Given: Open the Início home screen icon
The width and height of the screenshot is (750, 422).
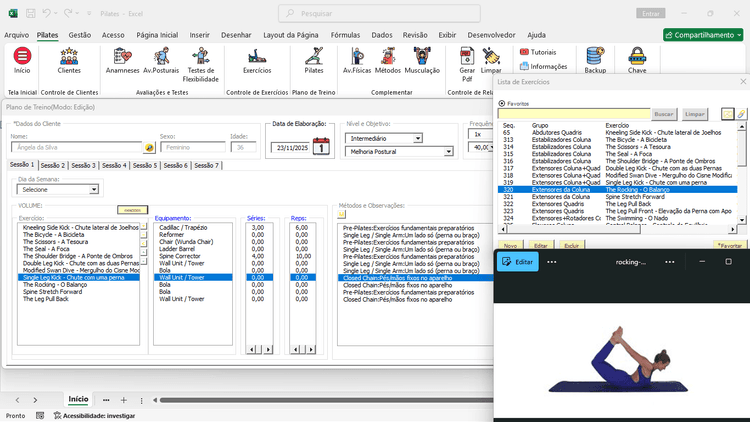Looking at the screenshot, I should pyautogui.click(x=22, y=61).
